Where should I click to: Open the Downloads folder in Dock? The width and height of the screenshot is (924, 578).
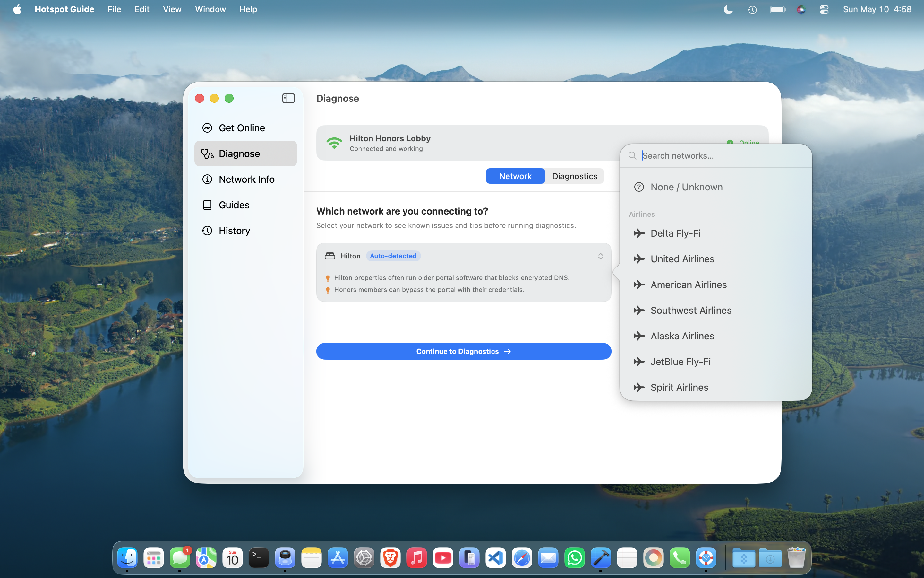point(770,558)
